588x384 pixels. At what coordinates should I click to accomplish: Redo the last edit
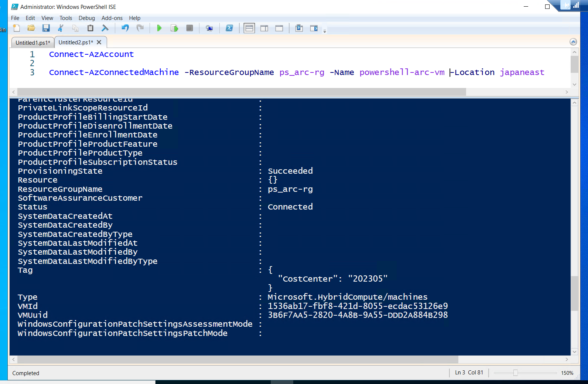[140, 28]
